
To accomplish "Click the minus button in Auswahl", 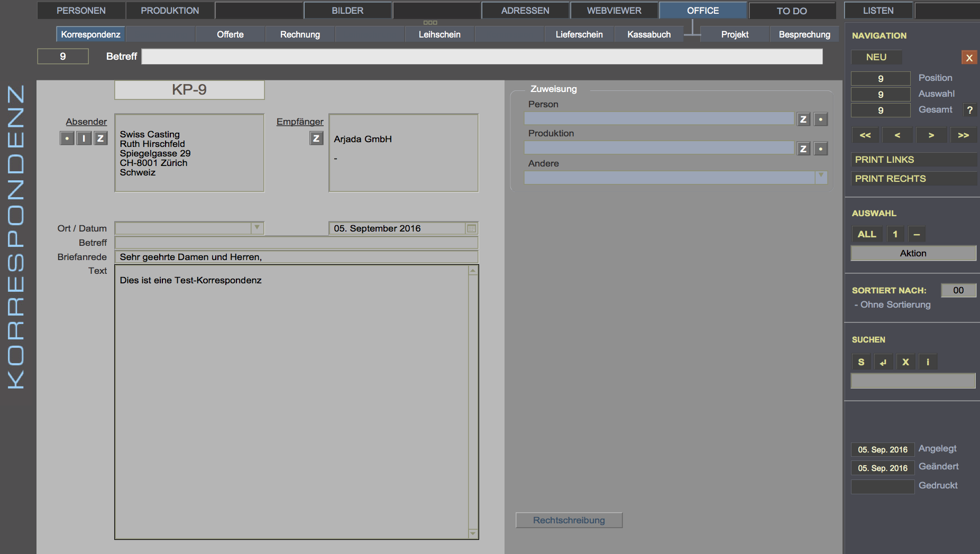I will pos(917,234).
